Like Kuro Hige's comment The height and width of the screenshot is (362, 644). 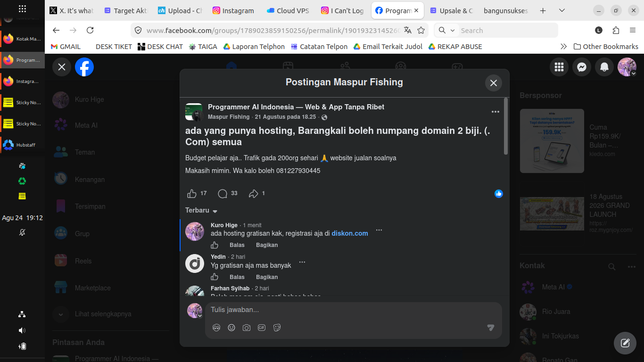pos(215,245)
